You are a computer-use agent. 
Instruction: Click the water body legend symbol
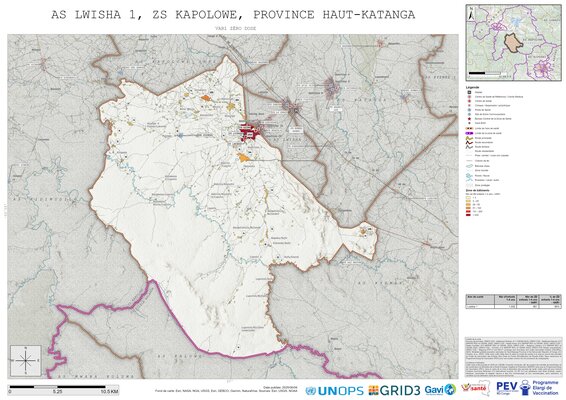pyautogui.click(x=469, y=166)
